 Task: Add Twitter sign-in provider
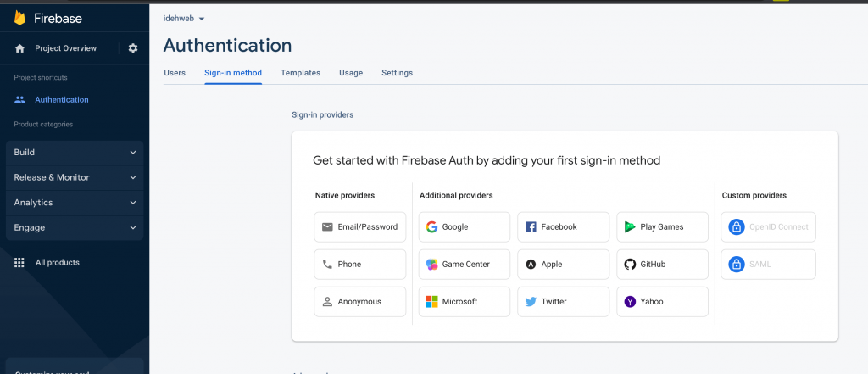pos(563,301)
